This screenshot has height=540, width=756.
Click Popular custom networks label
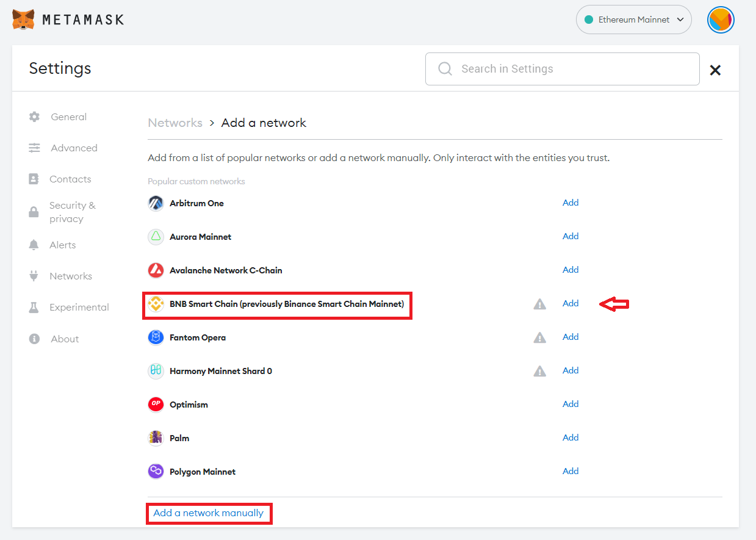[196, 181]
